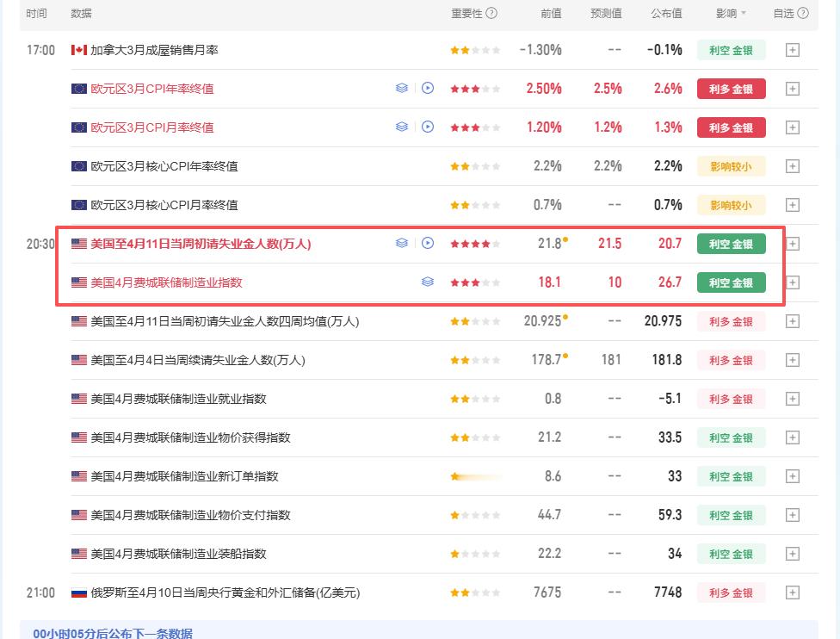Click star rating of 美国初请失业金人数 row
The height and width of the screenshot is (639, 840).
pos(475,244)
